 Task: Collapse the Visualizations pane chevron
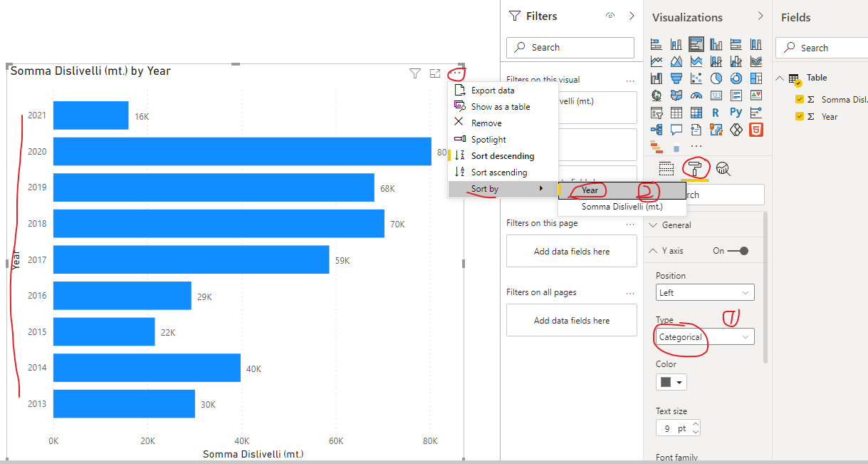pos(760,16)
